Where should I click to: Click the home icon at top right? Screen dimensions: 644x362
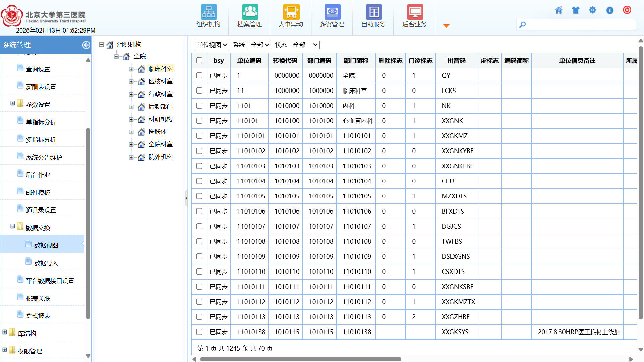coord(559,10)
